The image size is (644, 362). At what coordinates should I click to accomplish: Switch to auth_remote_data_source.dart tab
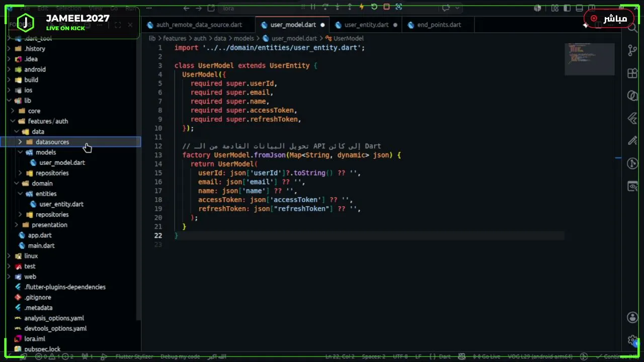pyautogui.click(x=198, y=25)
